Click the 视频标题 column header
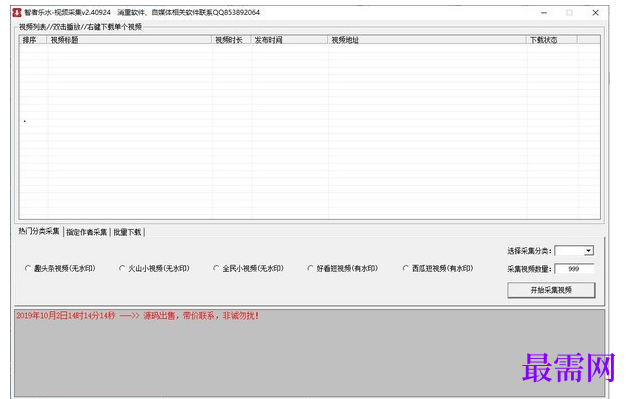634x399 pixels. pos(129,40)
